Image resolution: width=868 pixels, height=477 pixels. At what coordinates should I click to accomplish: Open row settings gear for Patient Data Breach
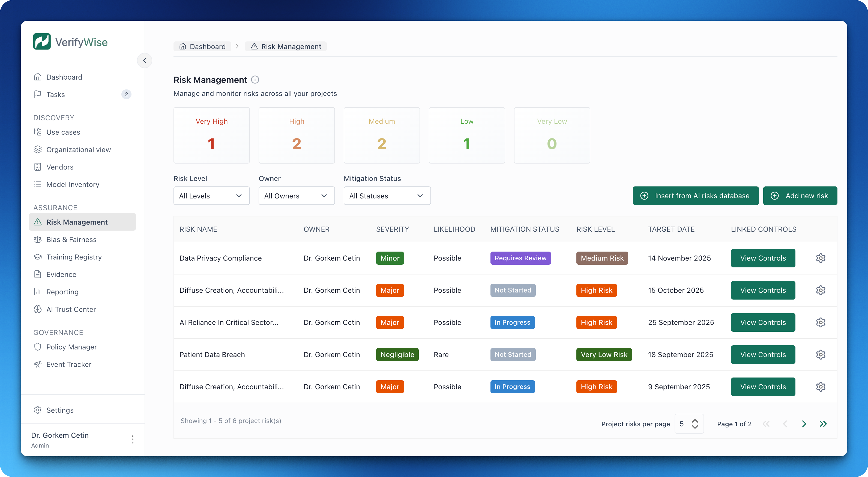click(x=821, y=354)
